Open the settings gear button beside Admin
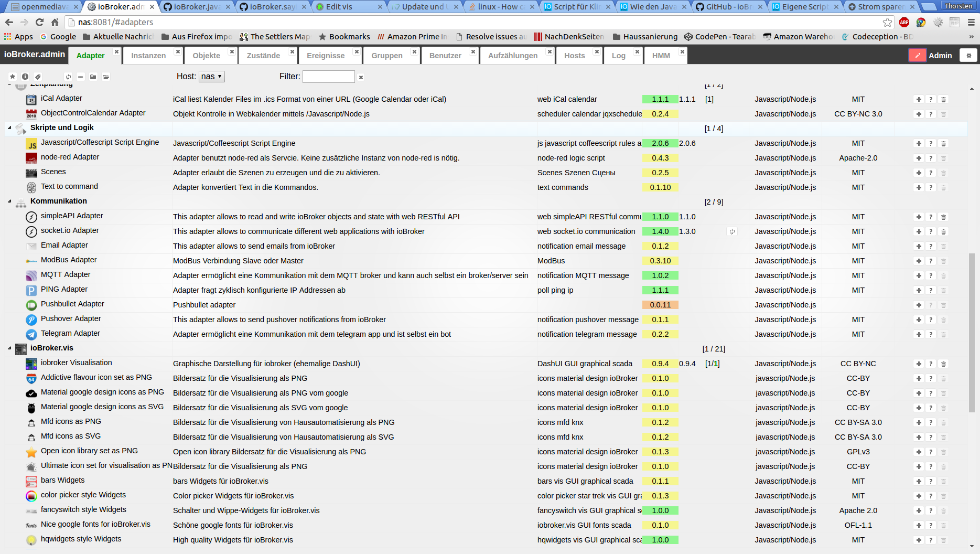 tap(968, 55)
